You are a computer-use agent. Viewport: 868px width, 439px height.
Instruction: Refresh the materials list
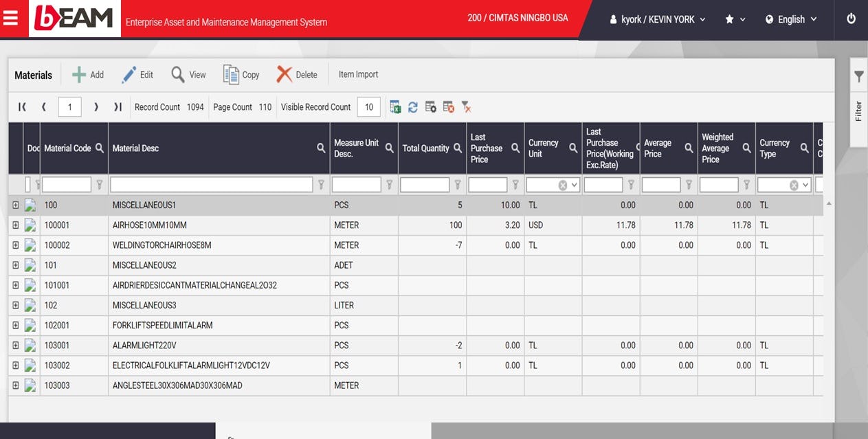click(412, 106)
